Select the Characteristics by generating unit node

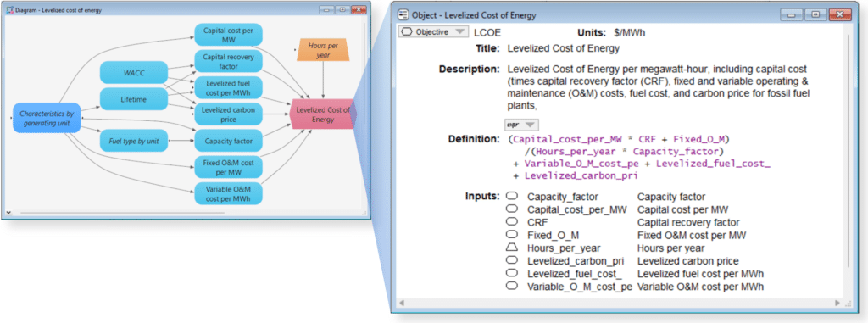pyautogui.click(x=47, y=118)
